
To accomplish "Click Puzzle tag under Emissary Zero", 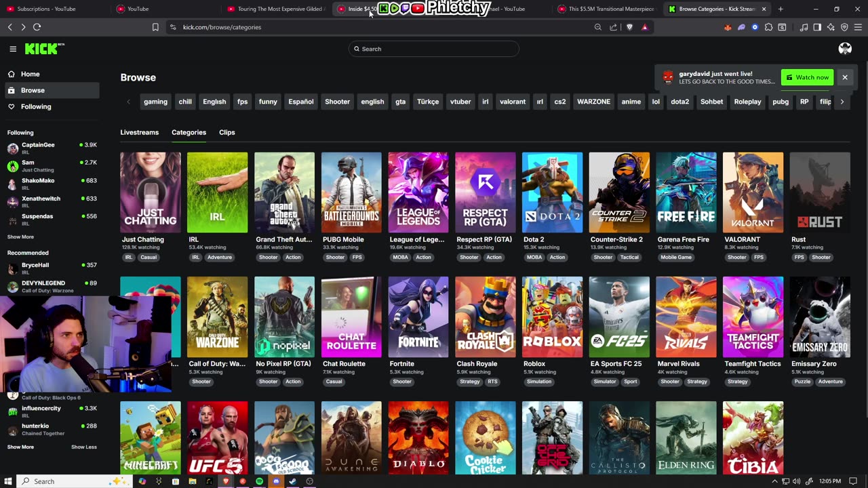I will [802, 382].
